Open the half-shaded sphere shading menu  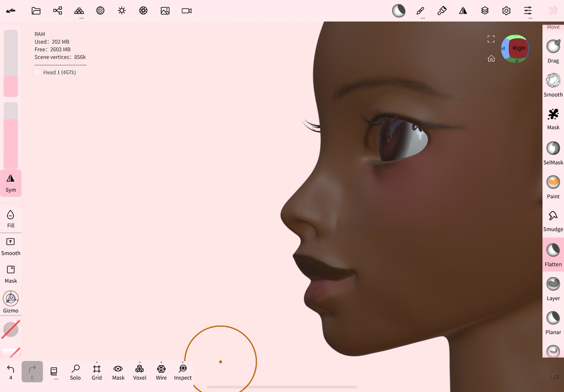pyautogui.click(x=399, y=11)
